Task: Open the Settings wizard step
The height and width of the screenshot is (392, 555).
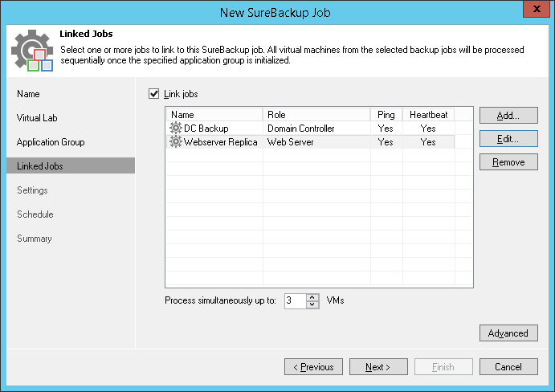Action: click(32, 190)
